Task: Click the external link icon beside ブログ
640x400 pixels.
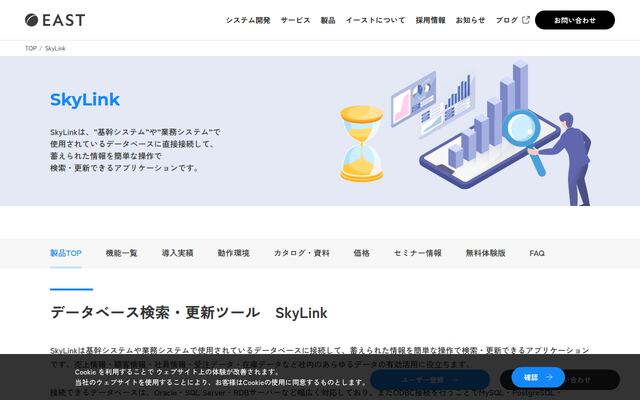Action: click(526, 20)
